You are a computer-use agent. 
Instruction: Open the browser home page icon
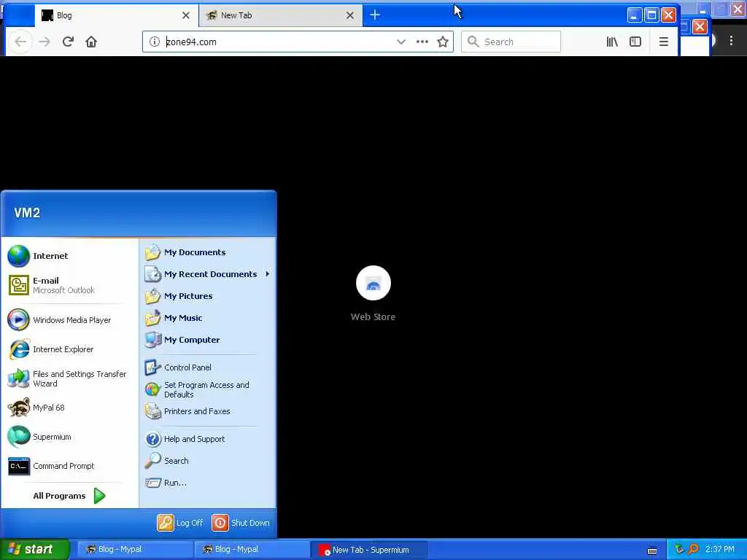click(x=91, y=42)
